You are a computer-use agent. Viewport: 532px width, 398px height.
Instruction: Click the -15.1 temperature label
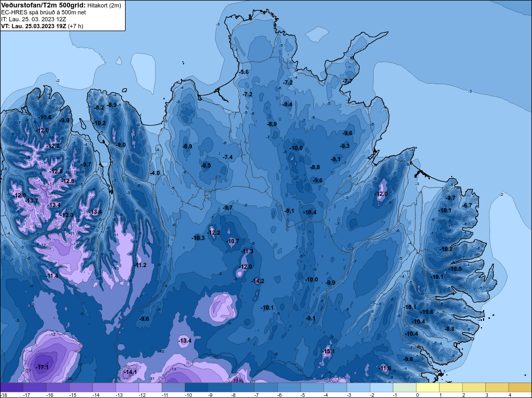(328, 351)
